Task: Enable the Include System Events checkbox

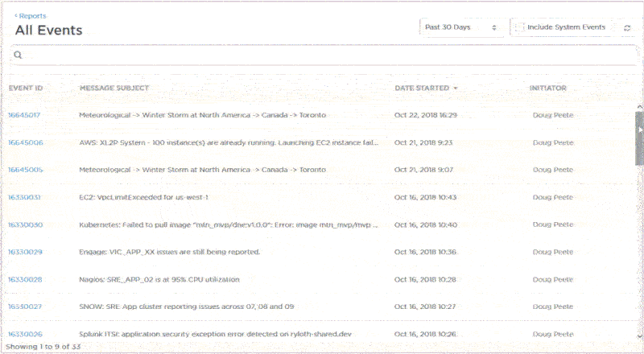Action: (x=520, y=27)
